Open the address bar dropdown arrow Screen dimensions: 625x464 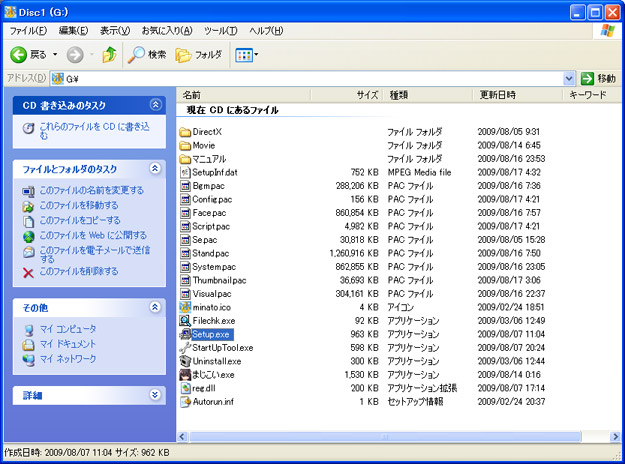click(569, 78)
